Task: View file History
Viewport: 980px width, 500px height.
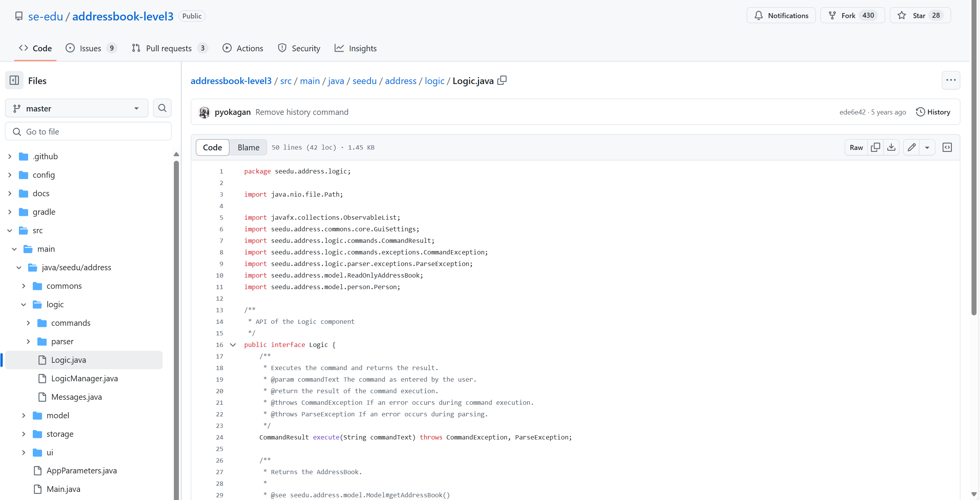Action: [933, 112]
